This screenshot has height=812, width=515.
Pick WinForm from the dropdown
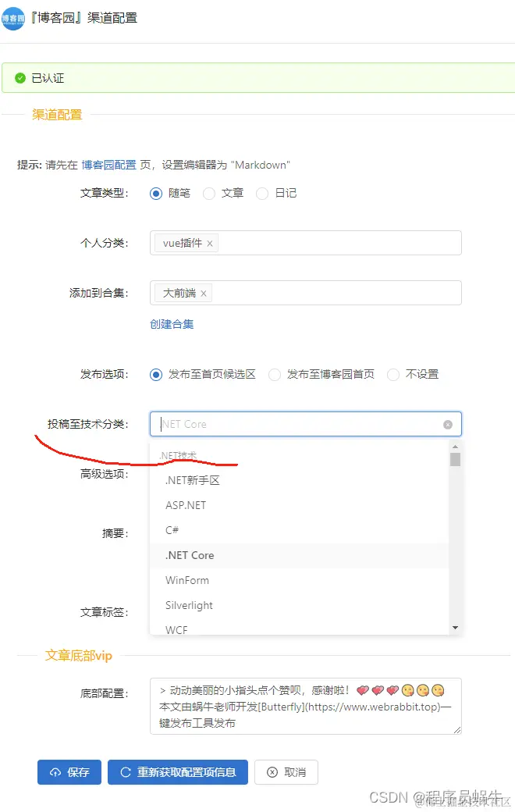(x=299, y=581)
